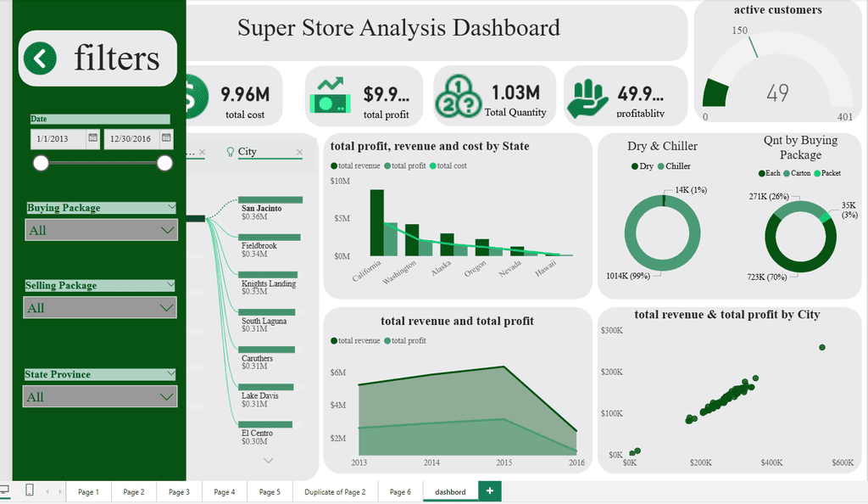Expand the Selling Package All dropdown
The image size is (868, 504).
click(x=100, y=307)
